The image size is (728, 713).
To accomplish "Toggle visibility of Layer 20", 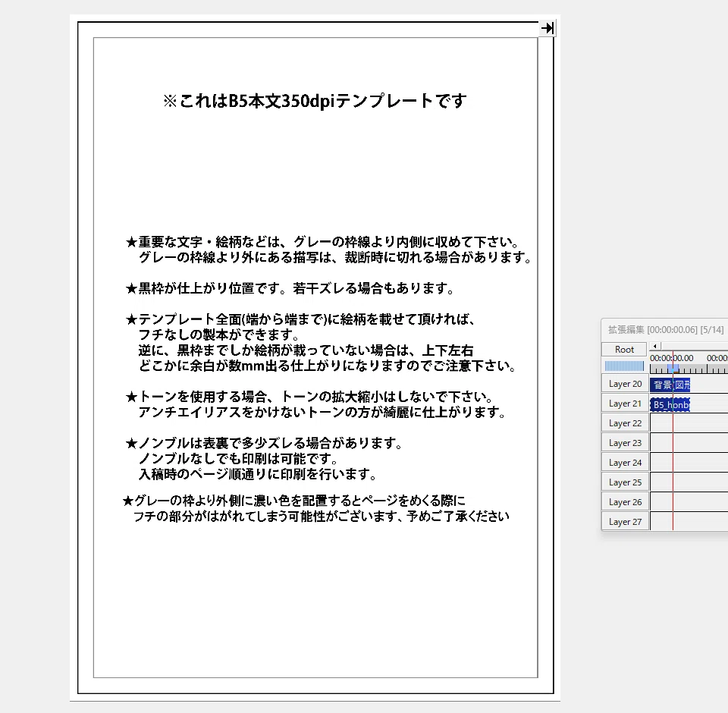I will [x=625, y=384].
